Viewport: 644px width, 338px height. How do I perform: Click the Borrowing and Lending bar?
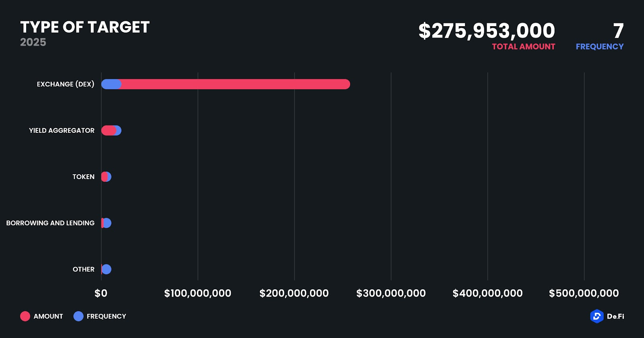click(x=107, y=223)
